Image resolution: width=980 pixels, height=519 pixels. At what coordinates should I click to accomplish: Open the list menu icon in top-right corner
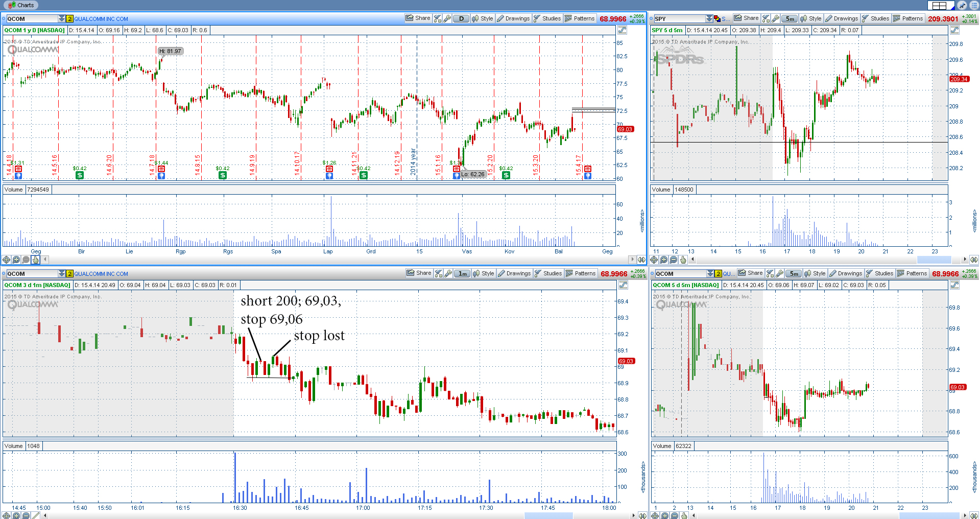coord(973,5)
